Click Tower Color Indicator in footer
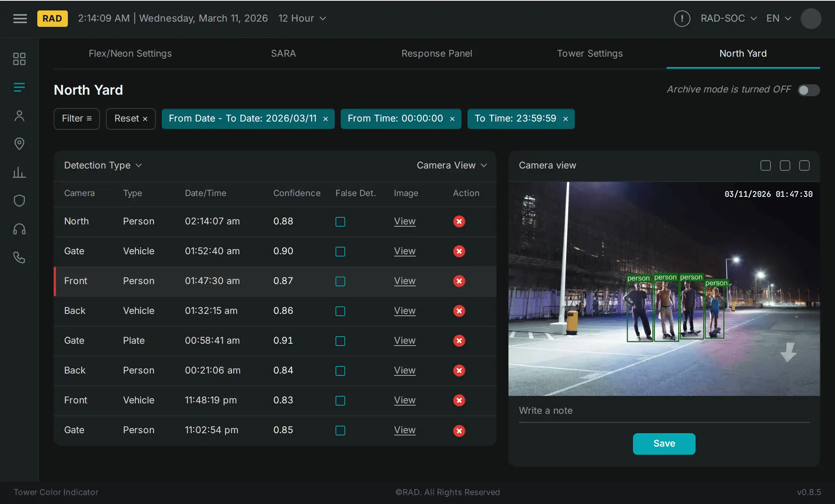 [56, 492]
